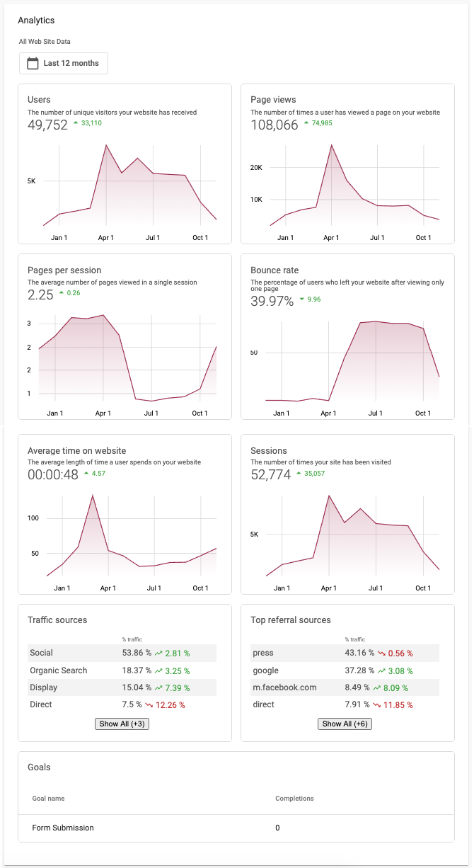Viewport: 474px width, 868px height.
Task: Click the Bounce rate decrease arrow icon
Action: [x=303, y=299]
